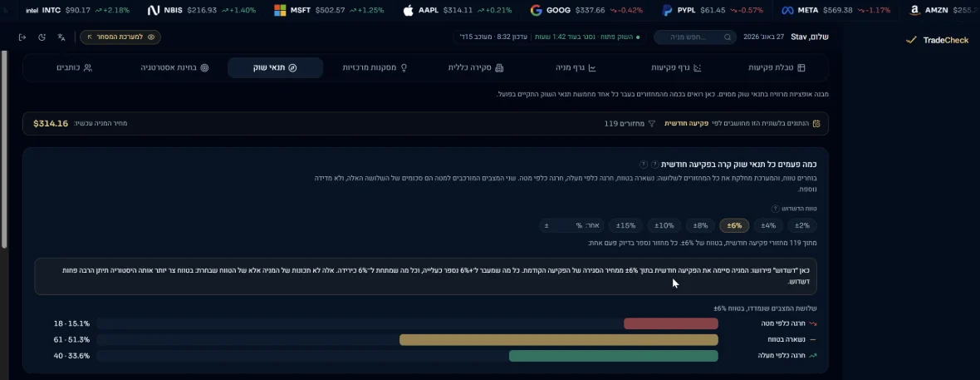Screen dimensions: 980x380
Task: Click the Google logo for GOOG ticker
Action: click(536, 11)
